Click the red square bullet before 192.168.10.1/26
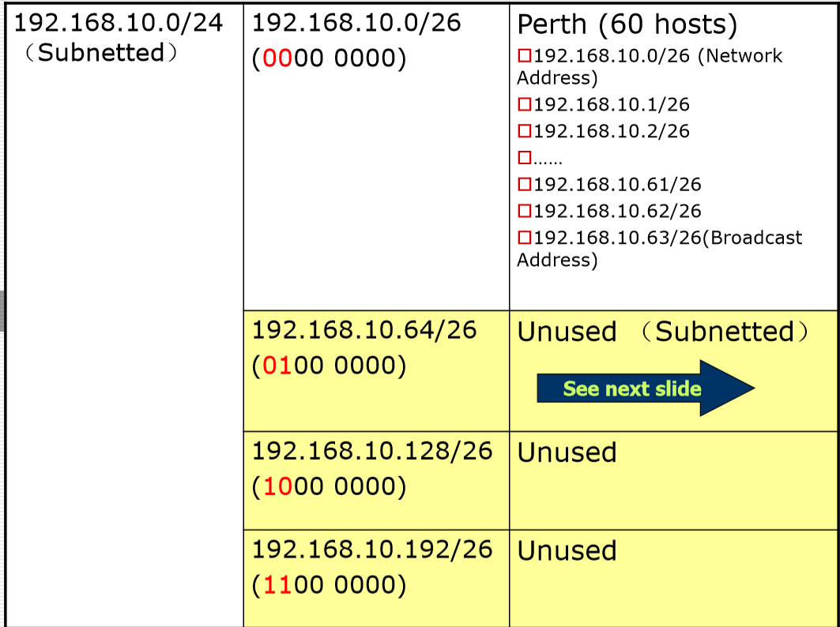This screenshot has width=840, height=627. (524, 104)
